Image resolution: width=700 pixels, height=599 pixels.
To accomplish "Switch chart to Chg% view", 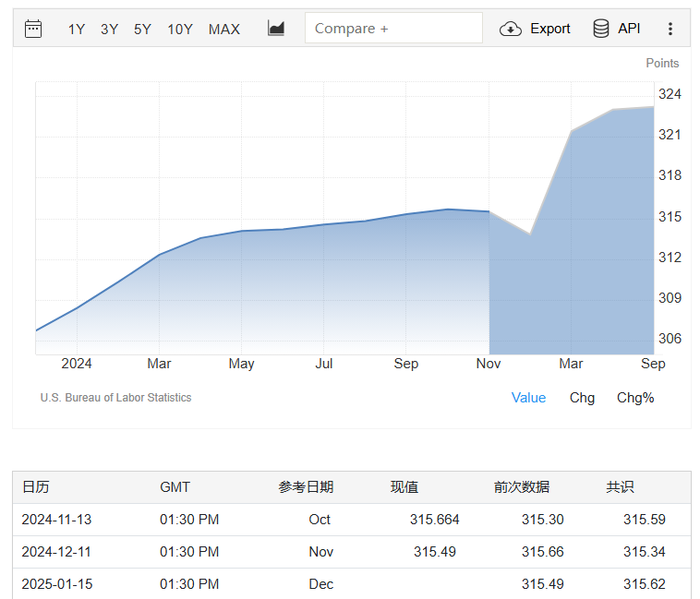I will [x=635, y=398].
